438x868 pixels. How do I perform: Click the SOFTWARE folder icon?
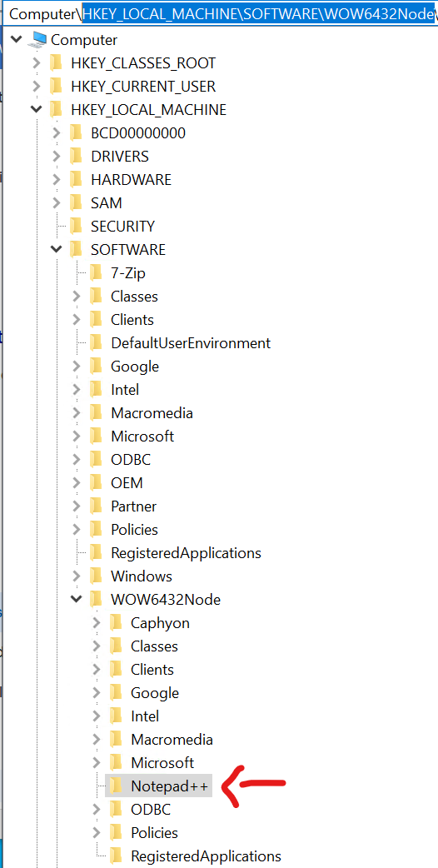pos(77,249)
